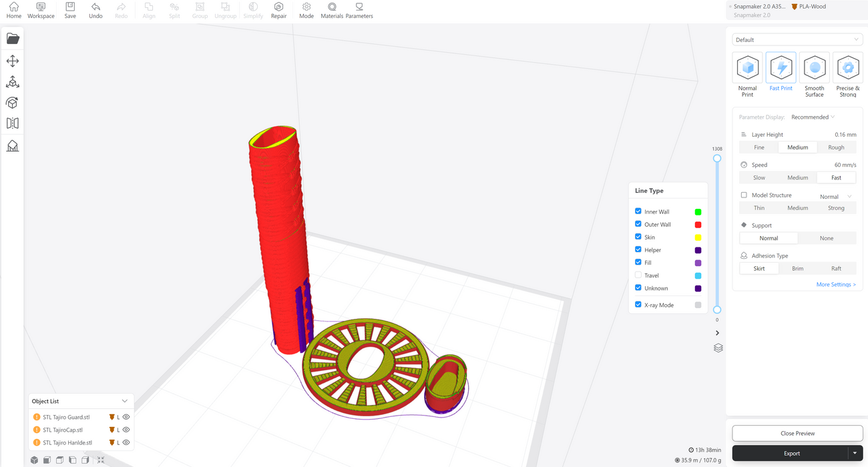Viewport: 868px width, 467px height.
Task: Open the Workspace view
Action: [41, 10]
